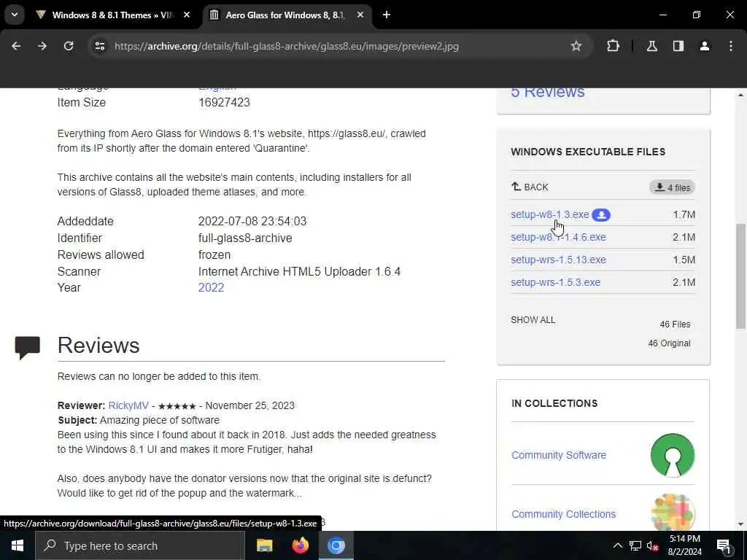Reload the current page
Viewport: 747px width, 560px height.
click(69, 46)
